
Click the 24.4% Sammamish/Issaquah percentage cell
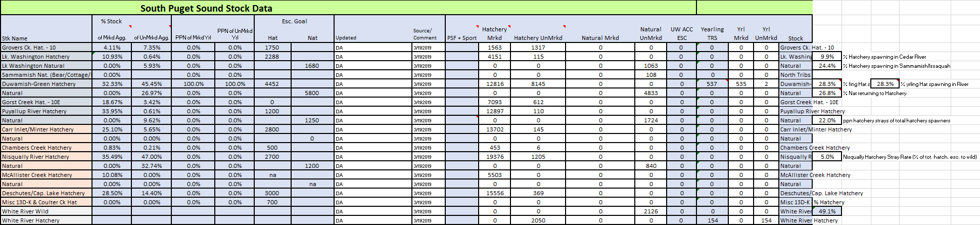[x=827, y=66]
